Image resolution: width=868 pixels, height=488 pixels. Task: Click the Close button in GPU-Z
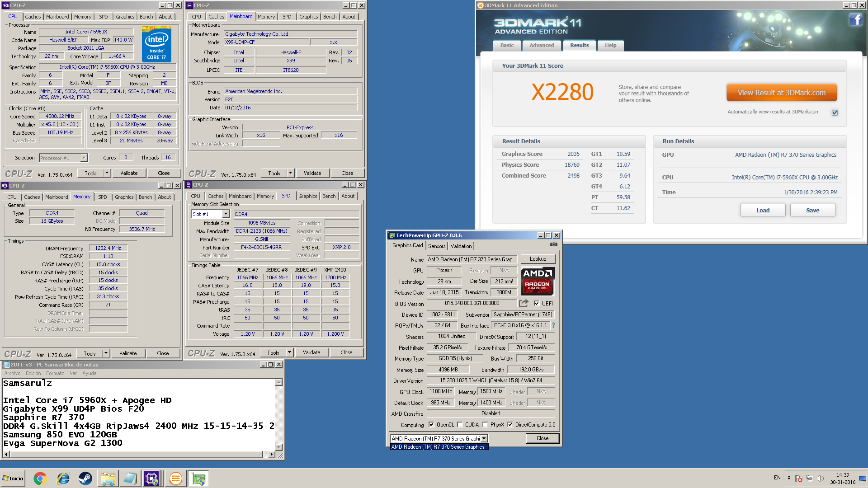pos(542,438)
